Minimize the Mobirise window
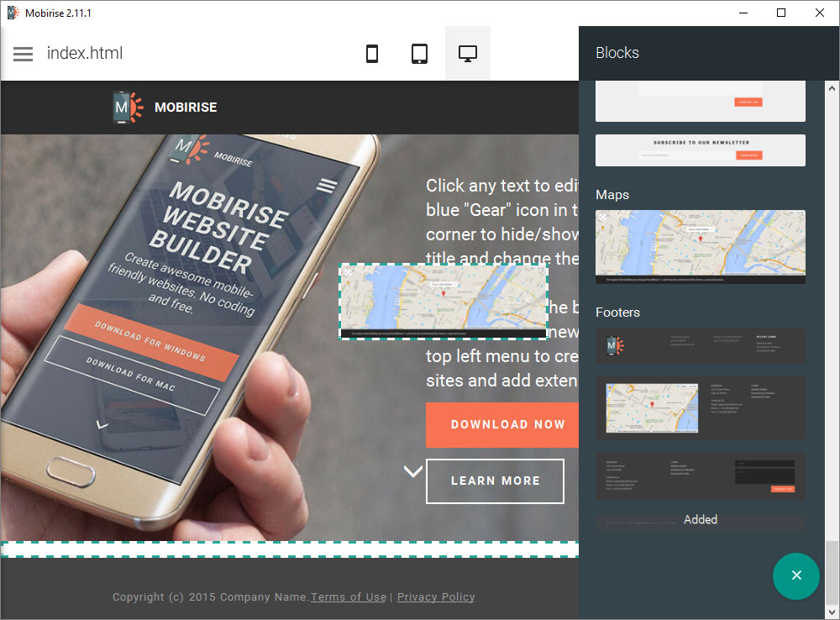Image resolution: width=840 pixels, height=620 pixels. coord(743,13)
